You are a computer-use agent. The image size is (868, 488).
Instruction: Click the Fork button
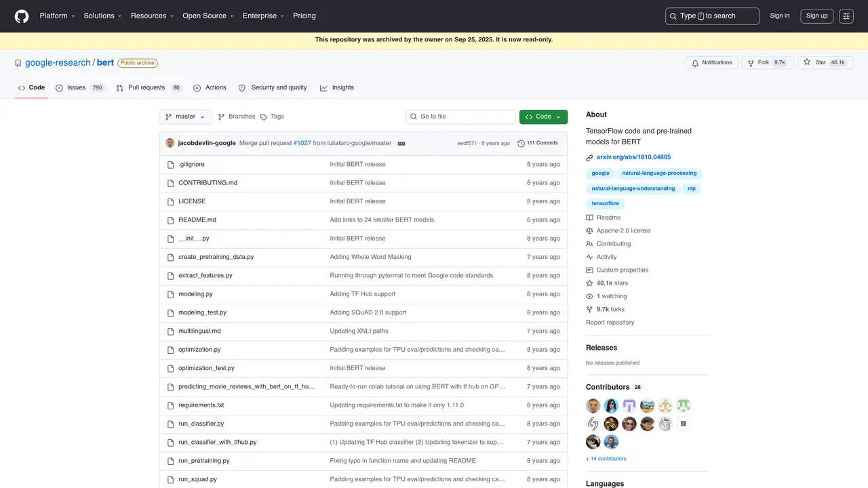[x=767, y=63]
